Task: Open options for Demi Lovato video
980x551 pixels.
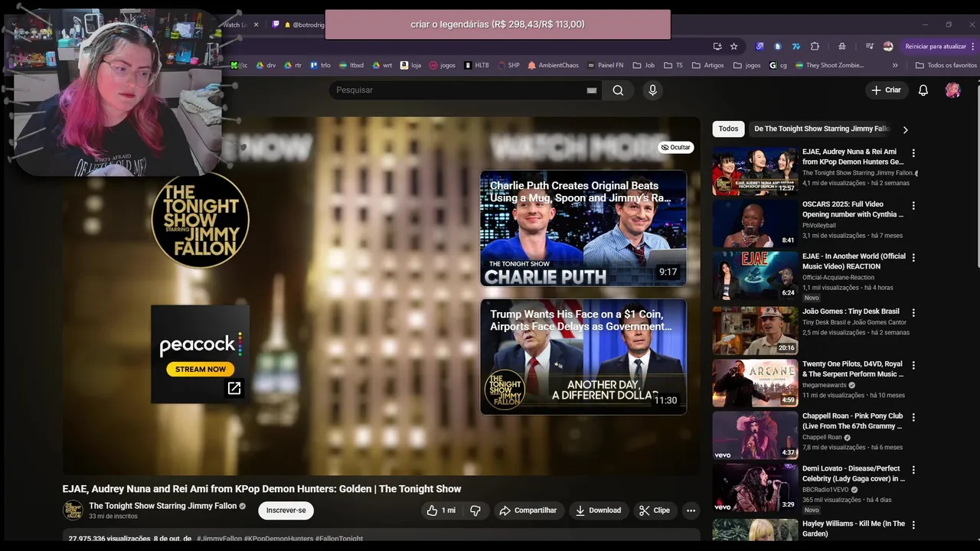Action: tap(913, 470)
